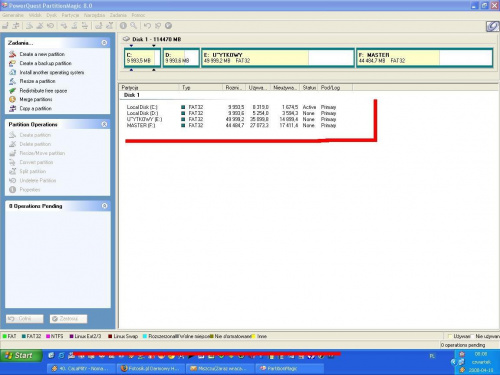Sort by the Pod/Log column header

coord(335,88)
